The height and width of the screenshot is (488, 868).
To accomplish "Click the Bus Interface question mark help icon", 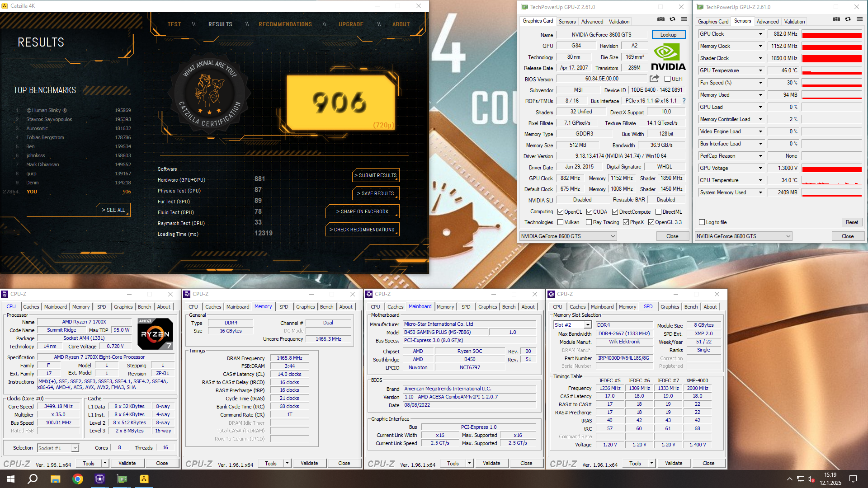I will tap(684, 101).
